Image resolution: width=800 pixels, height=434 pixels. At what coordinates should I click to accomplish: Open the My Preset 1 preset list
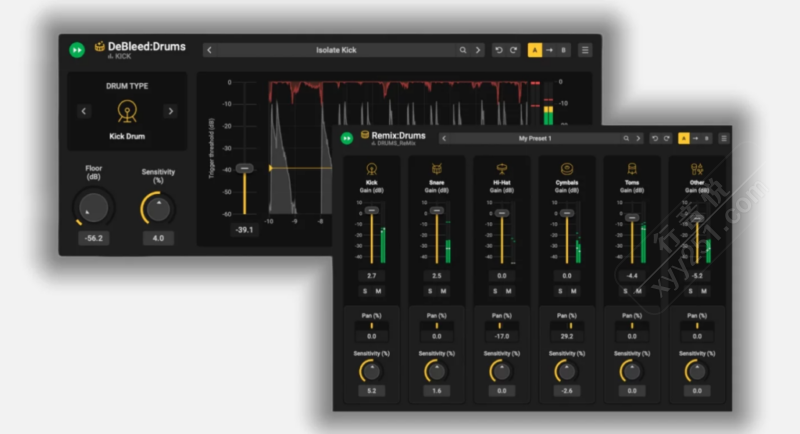click(x=535, y=138)
